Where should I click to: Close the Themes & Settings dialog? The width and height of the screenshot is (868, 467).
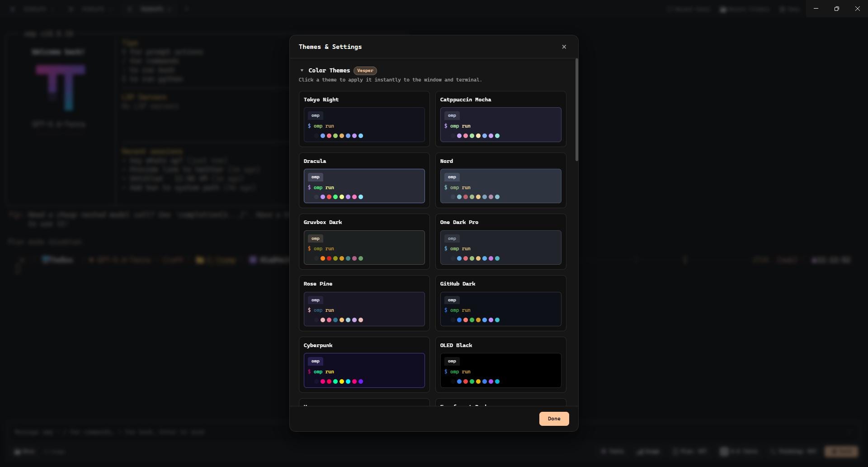point(564,47)
